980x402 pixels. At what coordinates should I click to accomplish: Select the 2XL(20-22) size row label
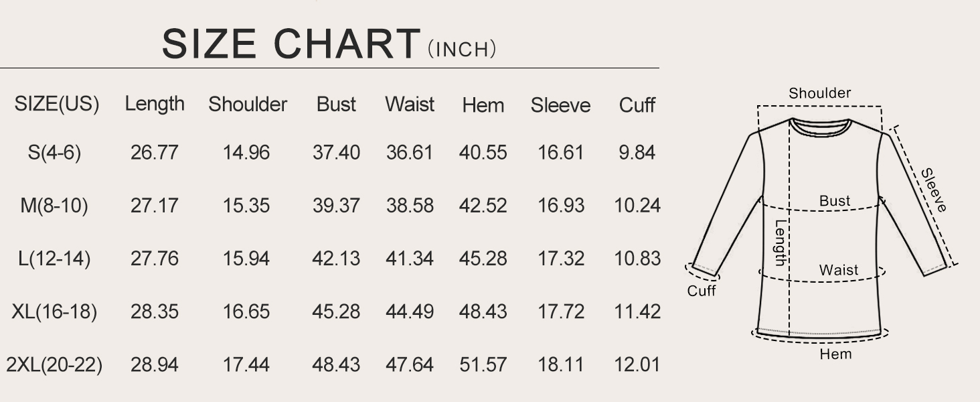coord(54,365)
